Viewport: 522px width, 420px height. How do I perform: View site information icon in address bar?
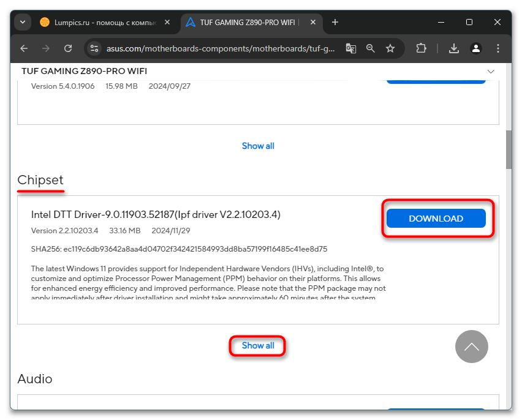(x=94, y=48)
